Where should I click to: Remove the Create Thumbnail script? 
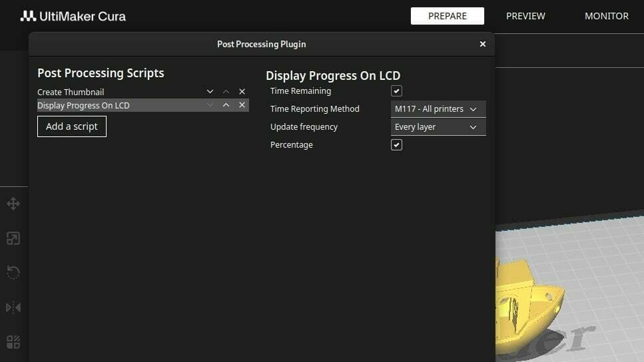click(x=242, y=92)
